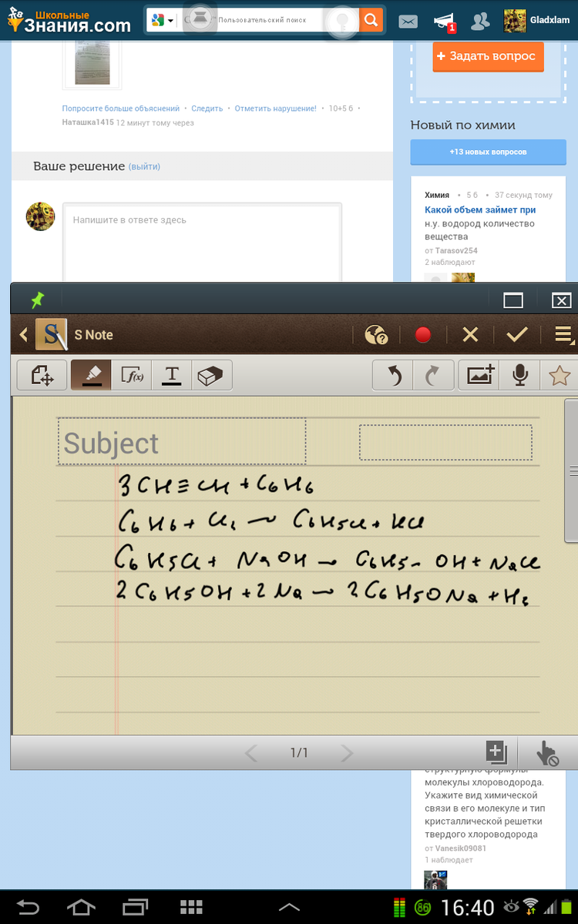
Task: Insert an image into the note
Action: [x=479, y=375]
